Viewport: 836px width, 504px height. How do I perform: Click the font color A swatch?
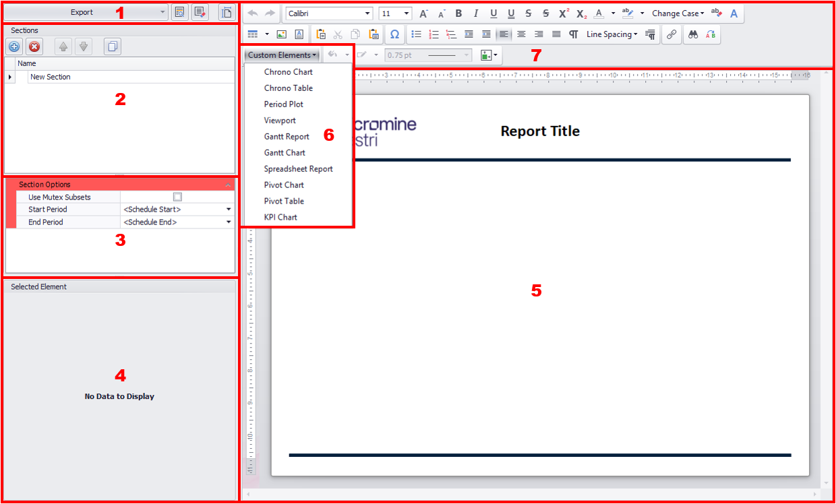point(599,13)
